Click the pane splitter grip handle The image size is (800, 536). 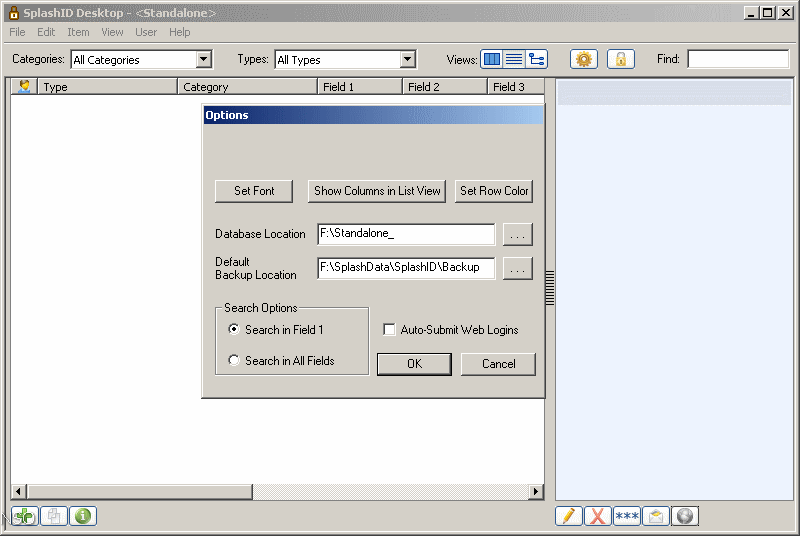(x=549, y=288)
